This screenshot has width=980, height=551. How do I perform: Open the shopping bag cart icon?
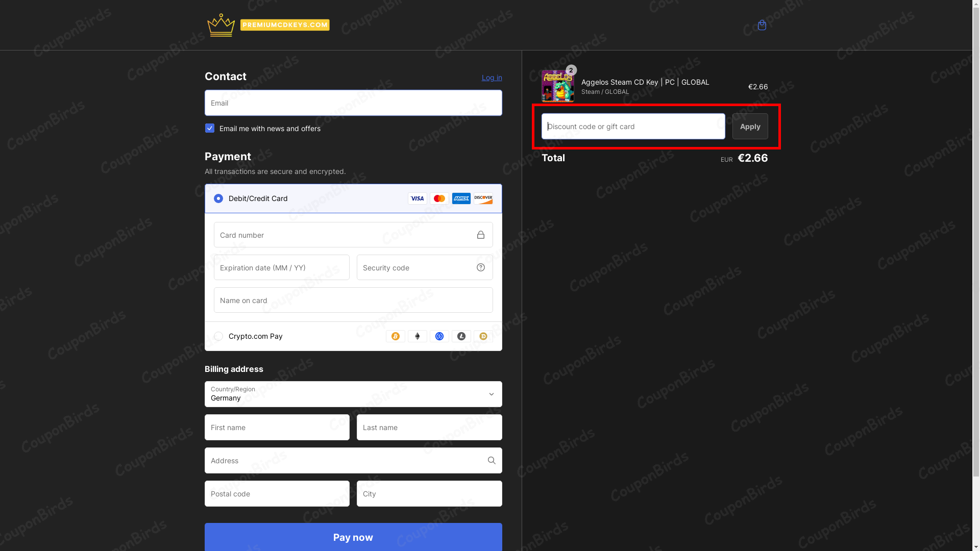tap(762, 25)
